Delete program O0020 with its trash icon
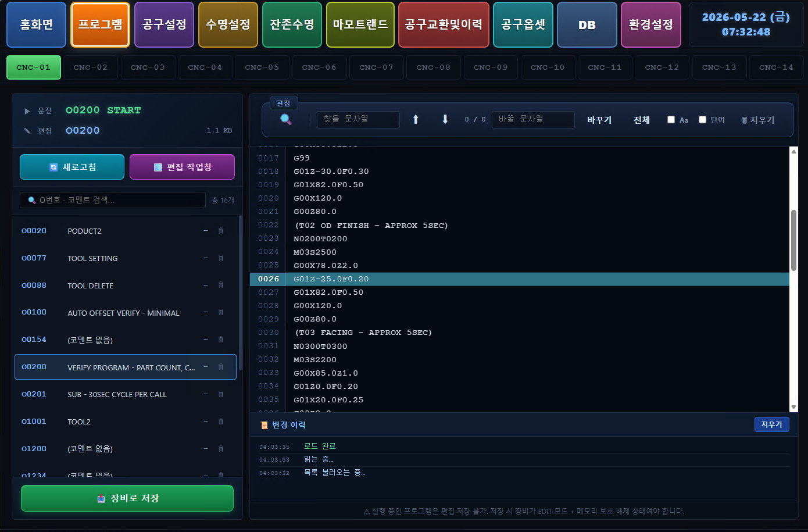The image size is (808, 532). [221, 231]
